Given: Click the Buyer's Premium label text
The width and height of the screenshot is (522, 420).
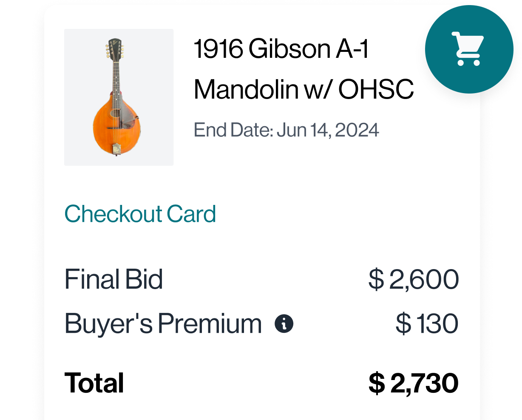Looking at the screenshot, I should 163,324.
